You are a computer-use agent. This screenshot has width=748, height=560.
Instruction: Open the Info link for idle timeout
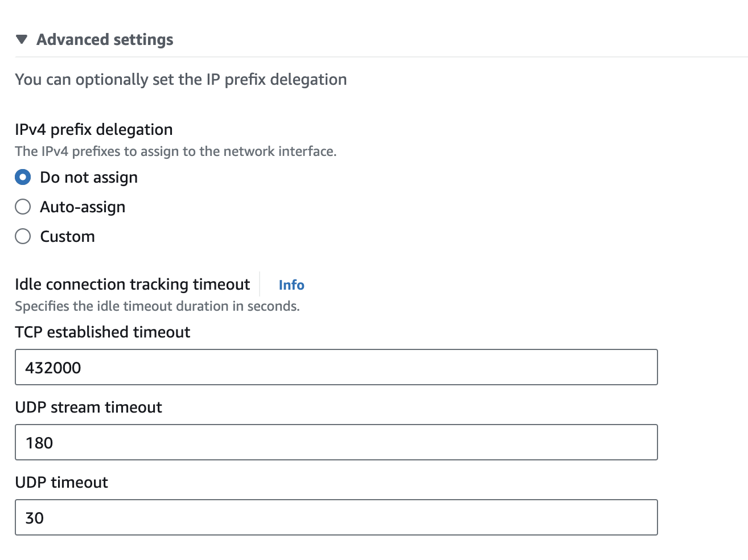click(x=291, y=285)
